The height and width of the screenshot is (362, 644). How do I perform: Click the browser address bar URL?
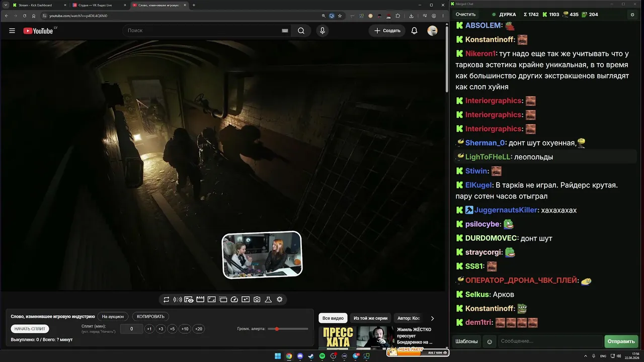pos(78,16)
